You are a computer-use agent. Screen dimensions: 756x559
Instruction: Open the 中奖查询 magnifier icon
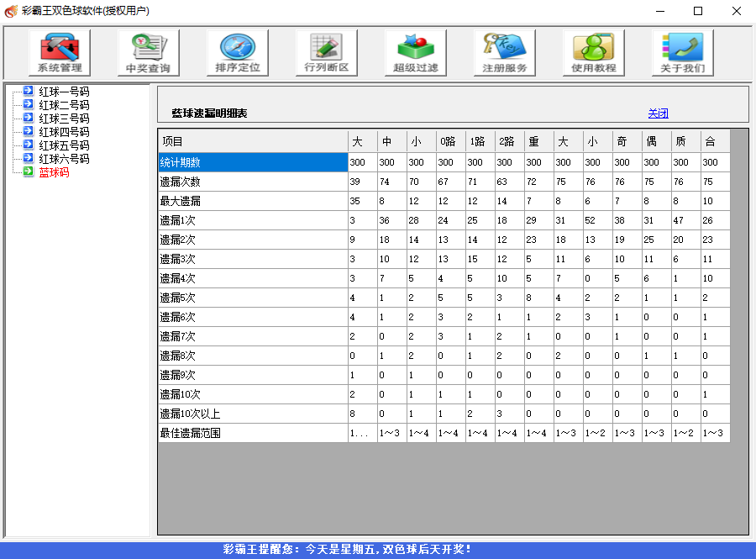pyautogui.click(x=149, y=53)
